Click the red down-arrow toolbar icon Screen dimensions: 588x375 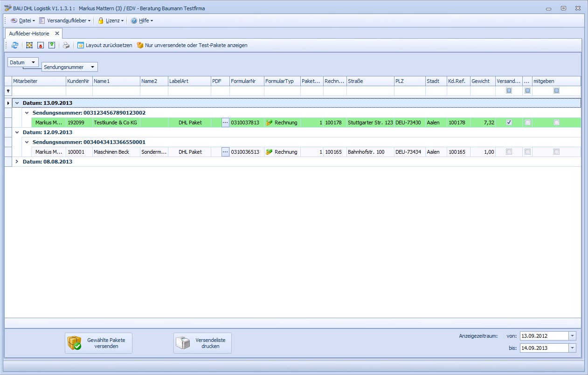point(41,45)
